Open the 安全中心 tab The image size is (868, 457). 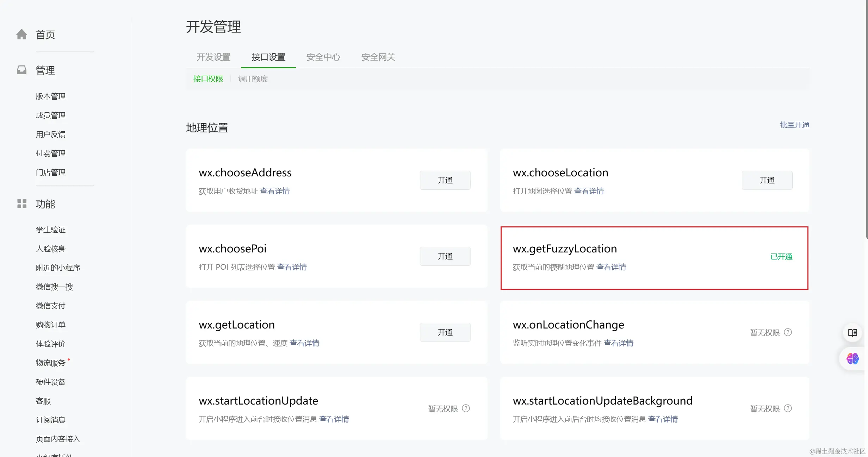point(323,57)
